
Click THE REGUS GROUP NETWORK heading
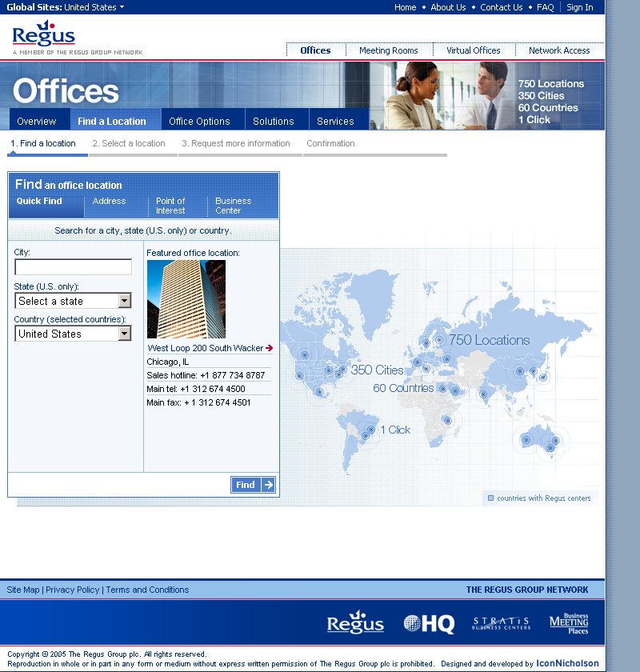(x=527, y=590)
